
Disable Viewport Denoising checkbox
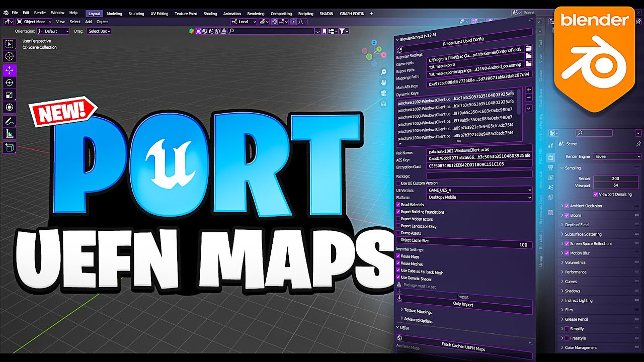coord(596,194)
